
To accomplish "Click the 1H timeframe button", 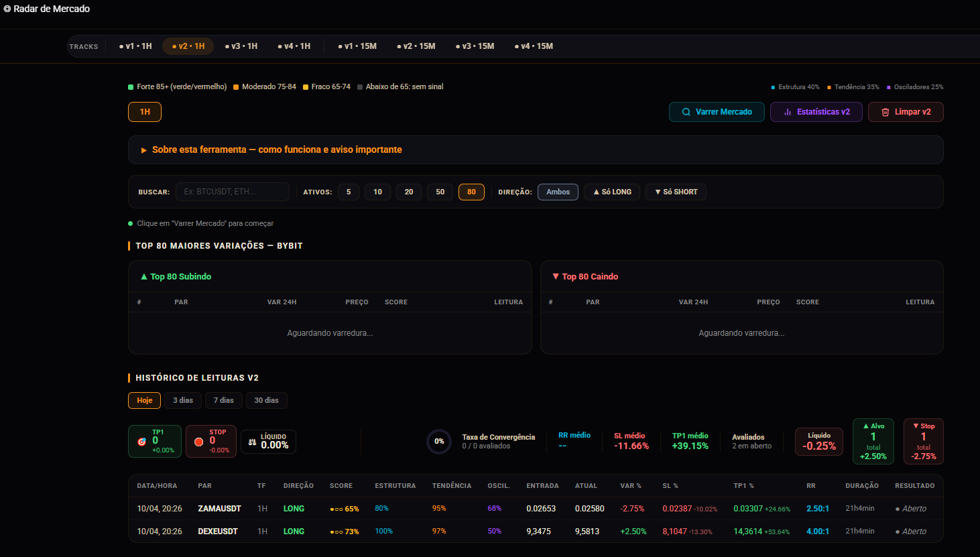I will coord(145,112).
